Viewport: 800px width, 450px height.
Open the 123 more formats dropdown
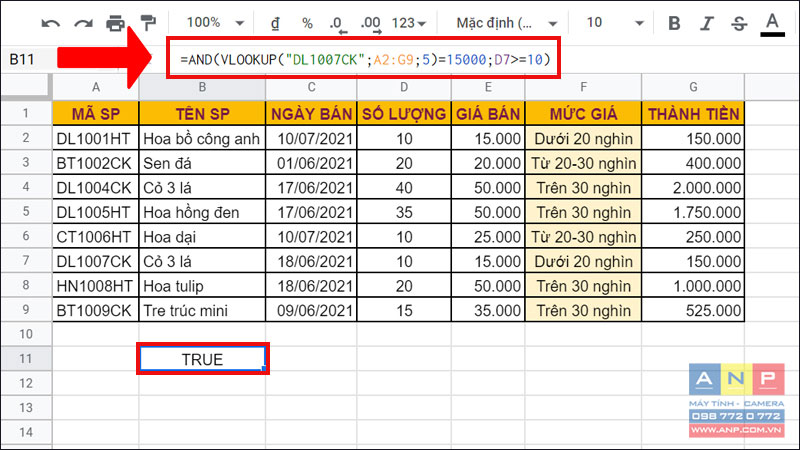coord(409,23)
